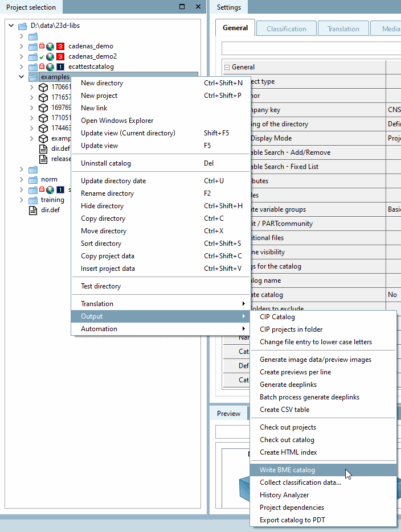Click the document icon of dir.def under examples
The width and height of the screenshot is (401, 532).
point(43,149)
